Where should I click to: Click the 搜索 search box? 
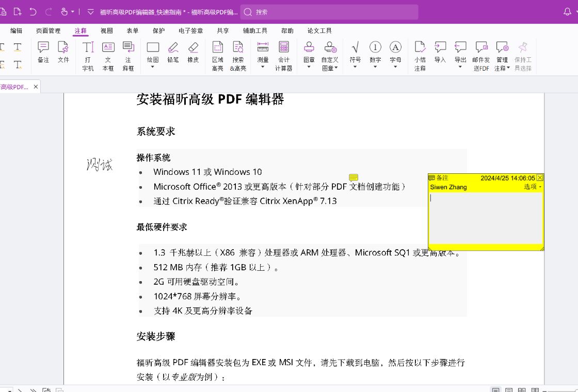[329, 12]
